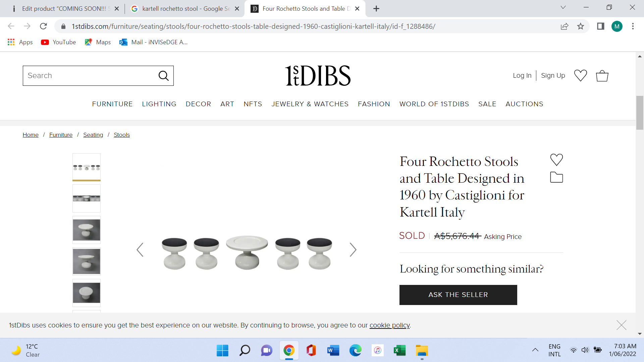644x362 pixels.
Task: Save product with heart icon beside title
Action: tap(556, 160)
